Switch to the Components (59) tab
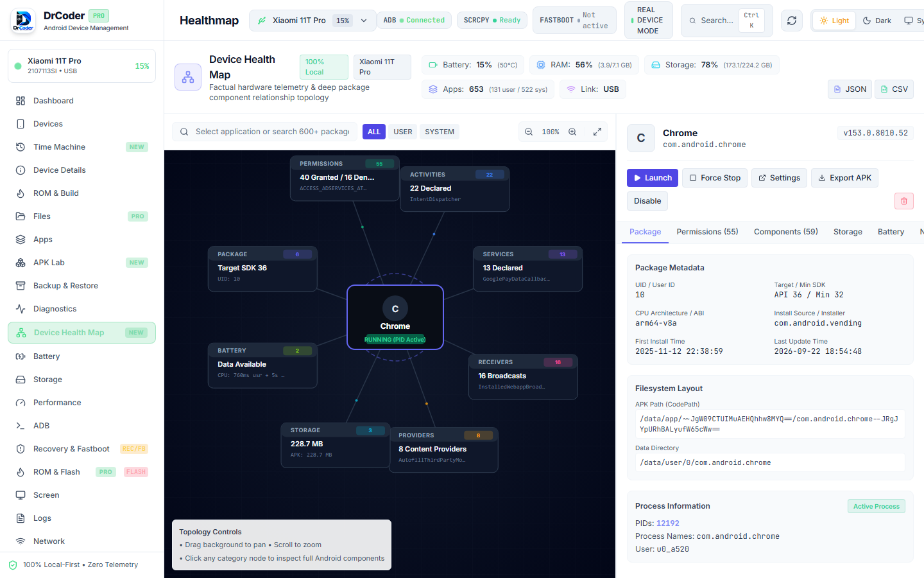This screenshot has width=924, height=578. 785,232
